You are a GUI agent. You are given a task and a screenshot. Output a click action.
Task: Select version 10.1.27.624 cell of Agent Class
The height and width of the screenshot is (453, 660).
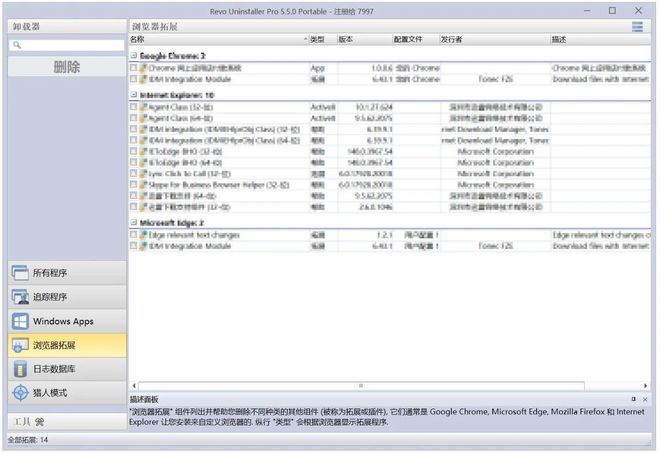374,107
